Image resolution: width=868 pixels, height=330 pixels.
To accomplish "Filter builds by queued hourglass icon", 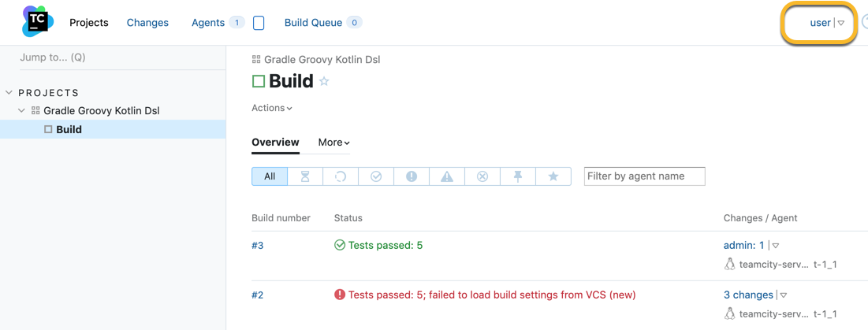I will [x=305, y=176].
